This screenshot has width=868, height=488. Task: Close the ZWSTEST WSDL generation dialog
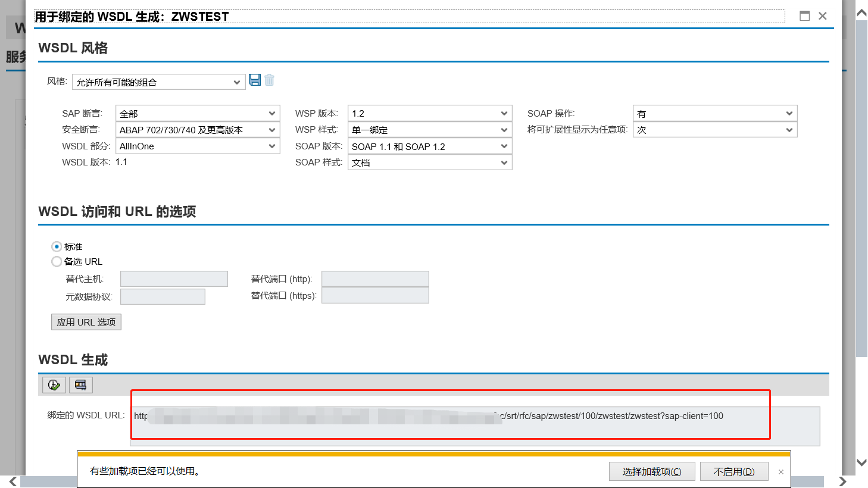coord(823,16)
